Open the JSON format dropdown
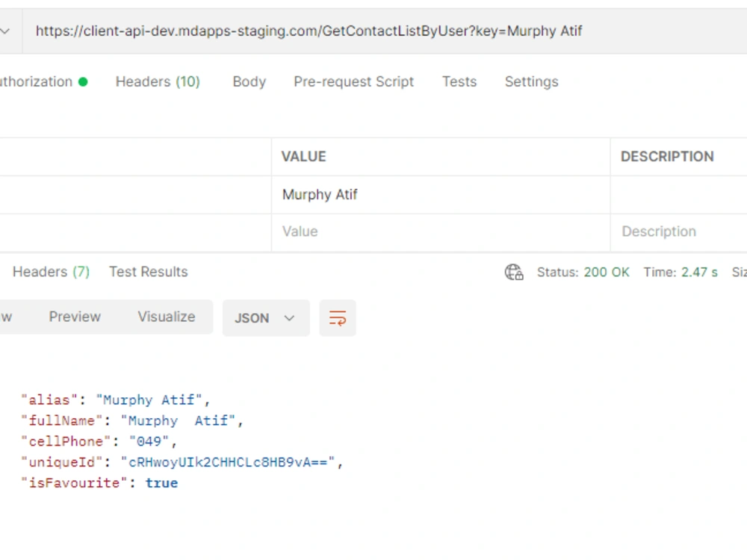This screenshot has height=560, width=747. click(x=266, y=318)
